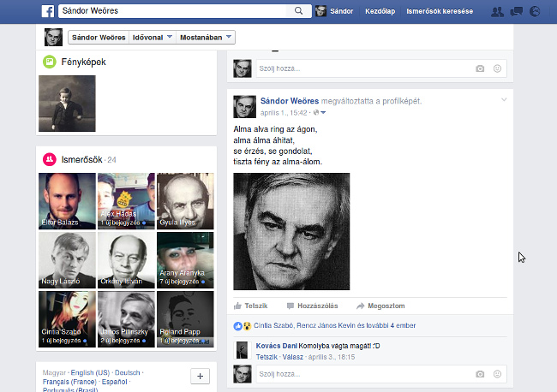Click Kovács Dani commenter name
This screenshot has width=557, height=392.
tap(277, 346)
